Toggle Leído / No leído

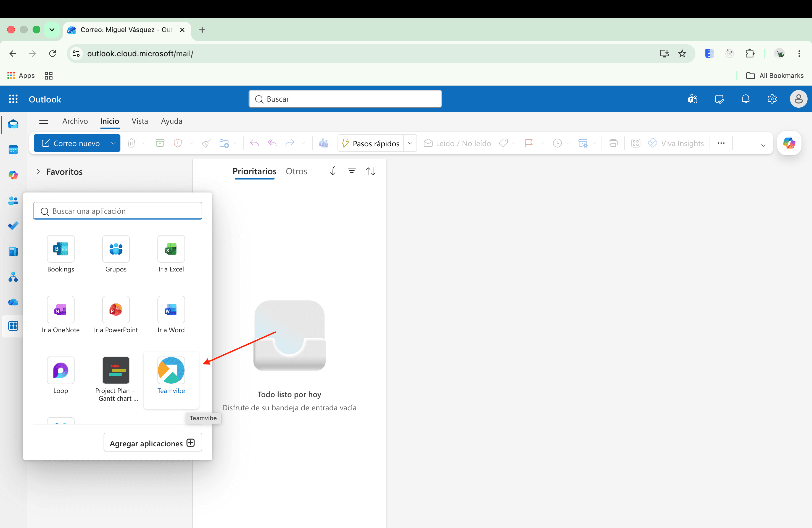(457, 143)
